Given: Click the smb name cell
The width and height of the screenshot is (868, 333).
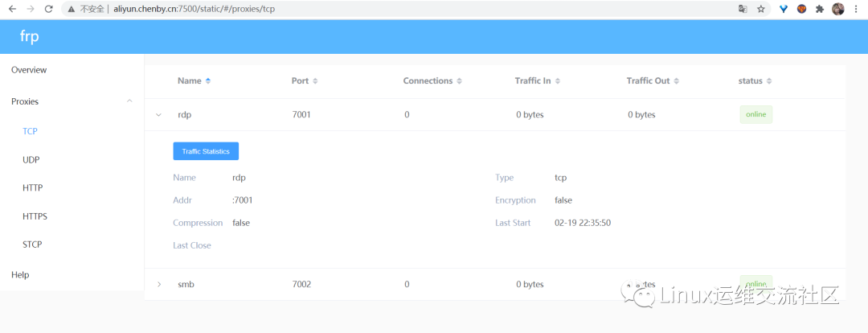Looking at the screenshot, I should coord(186,284).
